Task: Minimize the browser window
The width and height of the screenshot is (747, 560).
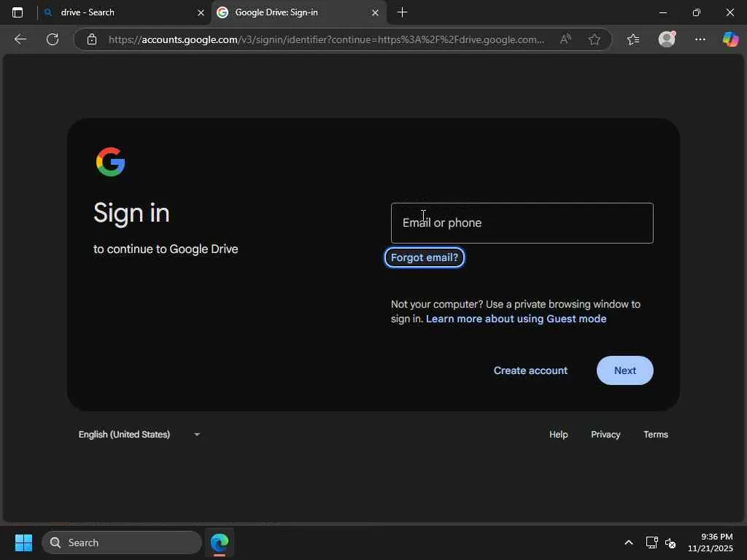Action: click(x=662, y=12)
